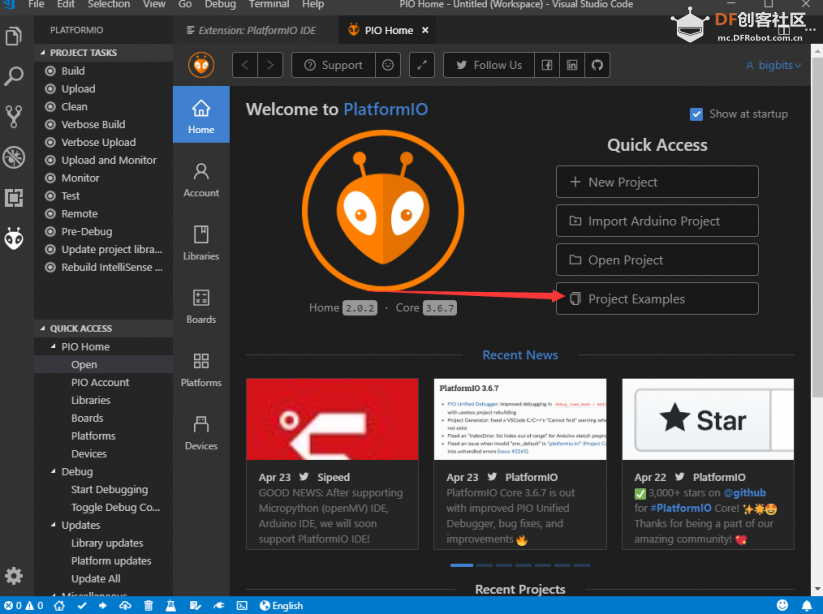The height and width of the screenshot is (614, 823).
Task: Click the New Project button
Action: coord(657,182)
